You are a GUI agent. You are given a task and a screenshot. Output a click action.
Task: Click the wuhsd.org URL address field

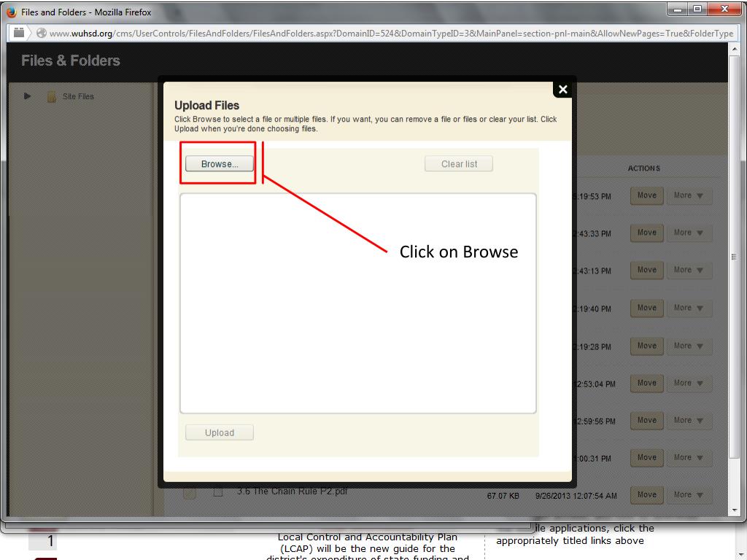coord(391,34)
